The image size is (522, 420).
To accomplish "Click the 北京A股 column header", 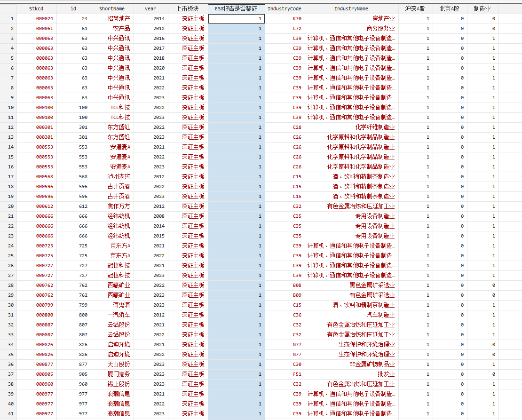I will 449,8.
